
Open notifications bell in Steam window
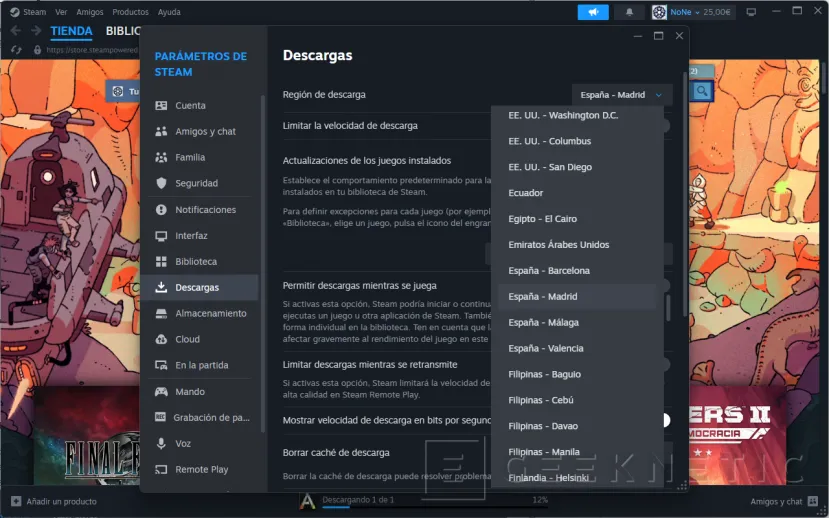[x=629, y=12]
